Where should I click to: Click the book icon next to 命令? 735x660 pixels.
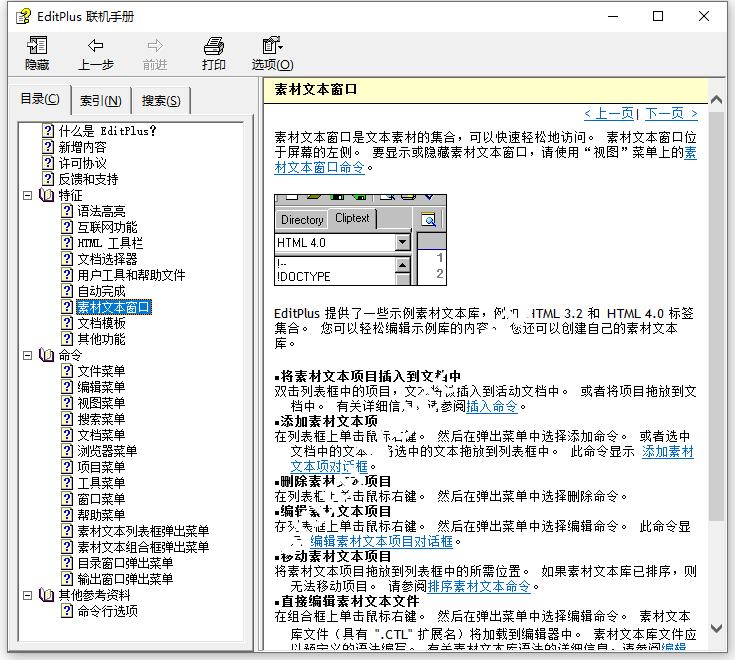46,355
